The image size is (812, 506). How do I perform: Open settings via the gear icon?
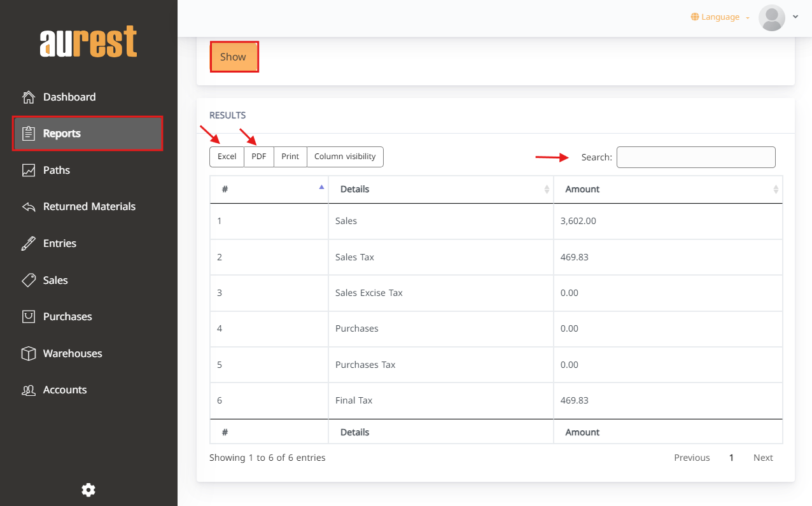point(88,489)
